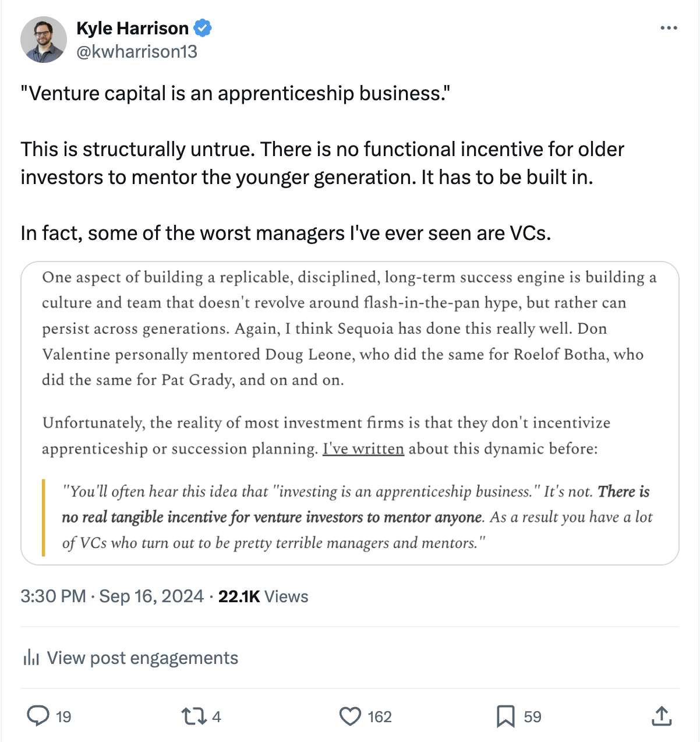Click the 3:30 PM Sep 16, 2024 timestamp
Screen dimensions: 700x742
112,596
